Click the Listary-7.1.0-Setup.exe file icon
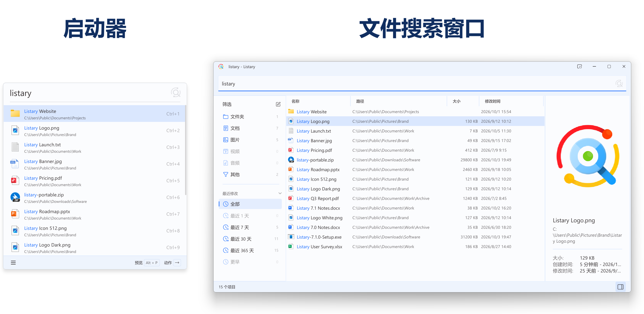Image resolution: width=644 pixels, height=314 pixels. (291, 237)
